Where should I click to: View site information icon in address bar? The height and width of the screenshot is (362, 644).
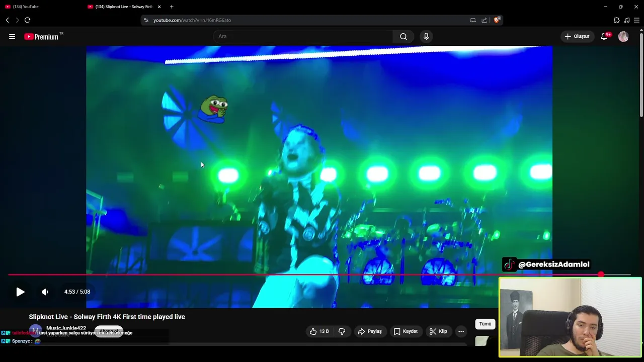[146, 20]
